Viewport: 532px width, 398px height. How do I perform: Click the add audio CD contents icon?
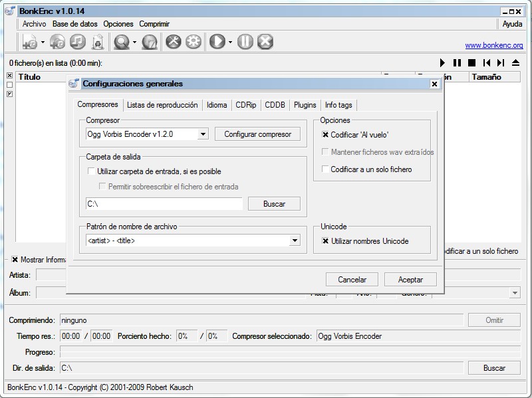click(57, 42)
